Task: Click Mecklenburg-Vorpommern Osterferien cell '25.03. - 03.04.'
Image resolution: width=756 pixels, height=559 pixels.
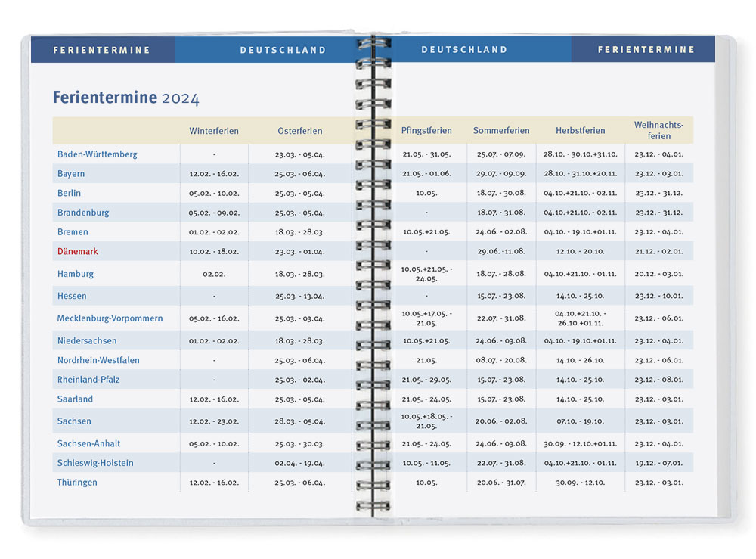Action: [300, 318]
